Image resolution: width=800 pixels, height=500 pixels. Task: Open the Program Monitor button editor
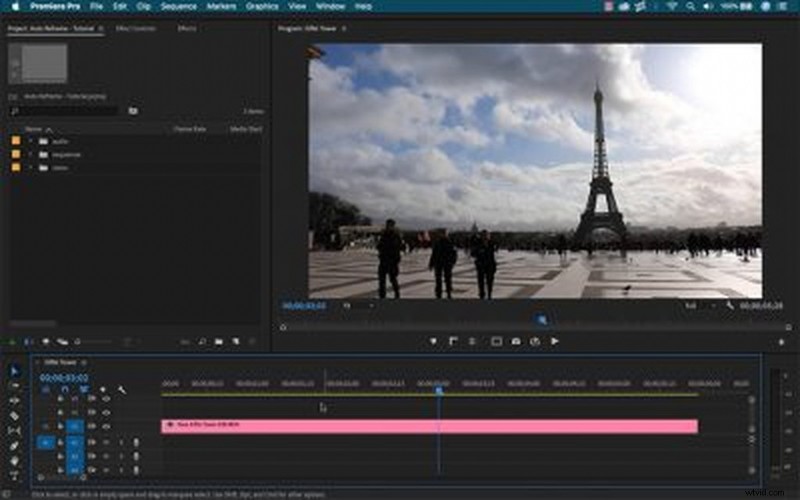[x=781, y=342]
